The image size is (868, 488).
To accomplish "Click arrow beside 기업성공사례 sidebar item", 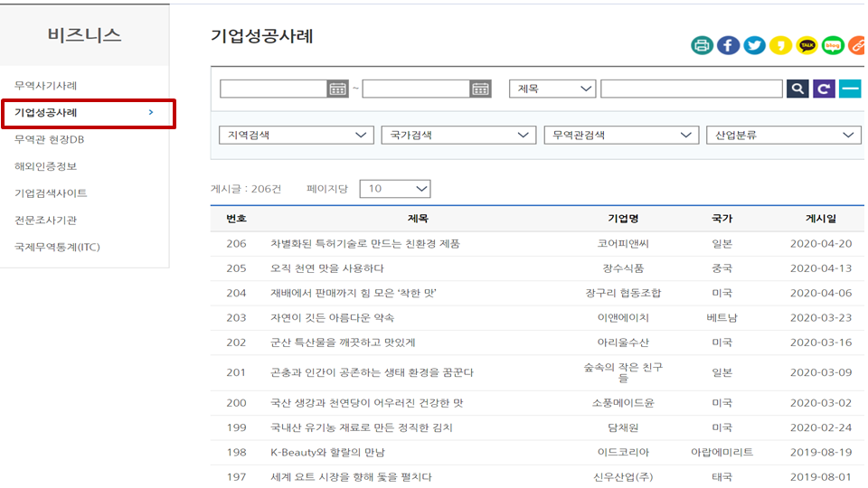I will 151,112.
